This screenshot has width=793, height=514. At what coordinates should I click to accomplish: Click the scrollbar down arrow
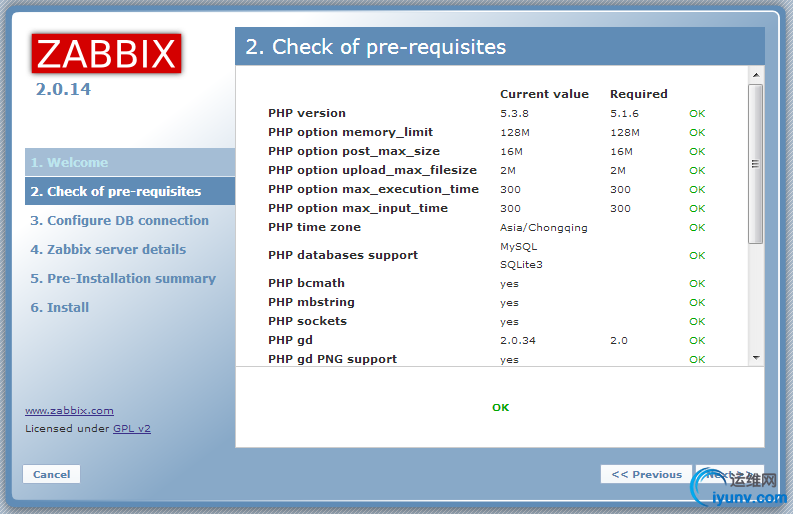(756, 358)
